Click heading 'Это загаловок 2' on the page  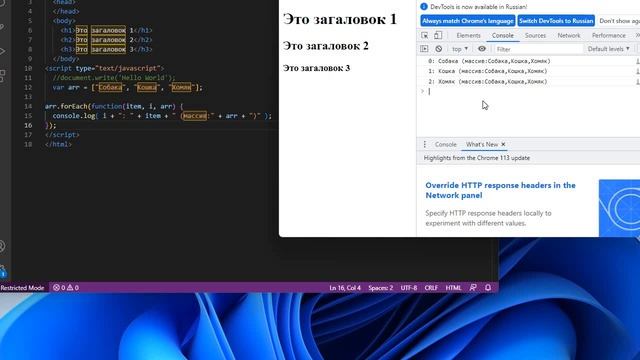326,46
